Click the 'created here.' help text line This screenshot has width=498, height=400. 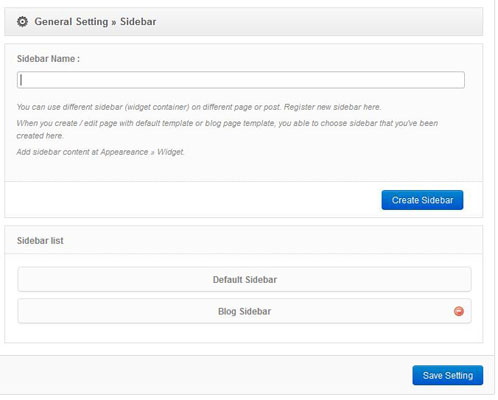tap(40, 136)
